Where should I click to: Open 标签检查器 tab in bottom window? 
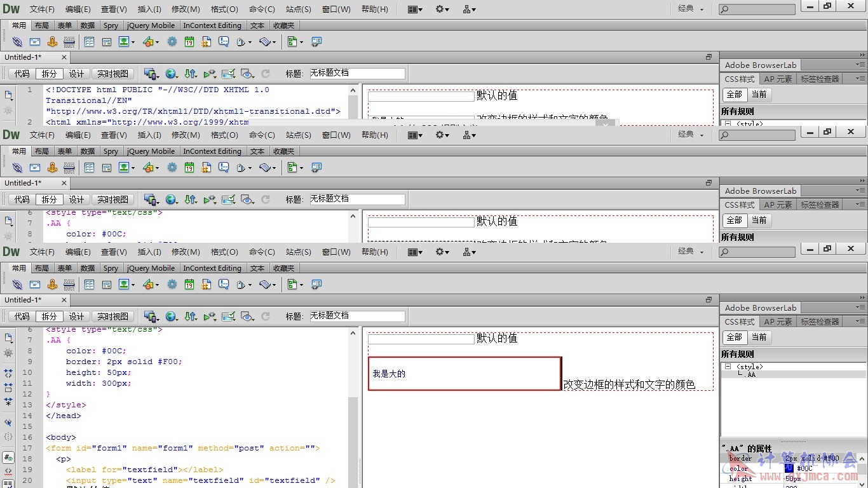tap(820, 322)
